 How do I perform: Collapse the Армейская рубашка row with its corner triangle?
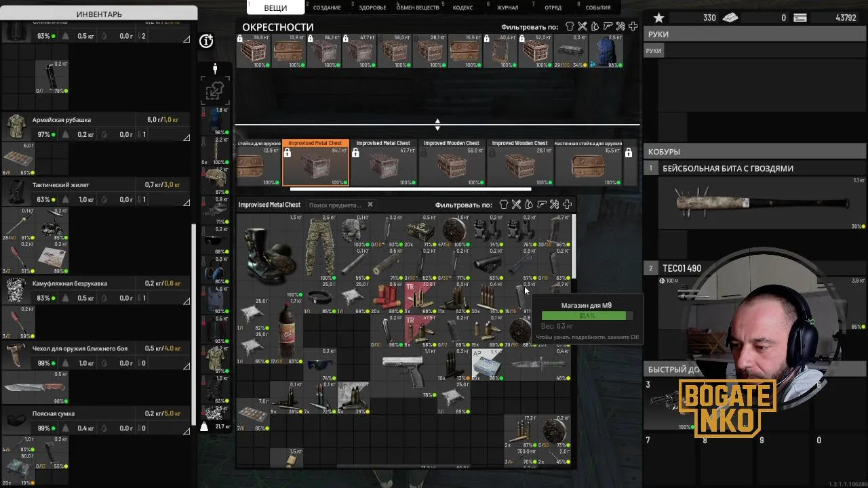(x=186, y=137)
